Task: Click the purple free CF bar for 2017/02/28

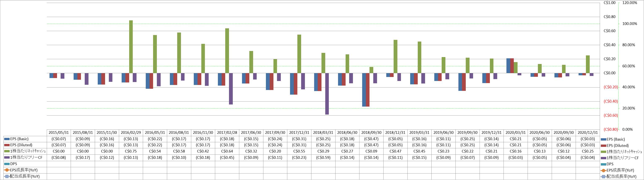Action: (x=231, y=89)
